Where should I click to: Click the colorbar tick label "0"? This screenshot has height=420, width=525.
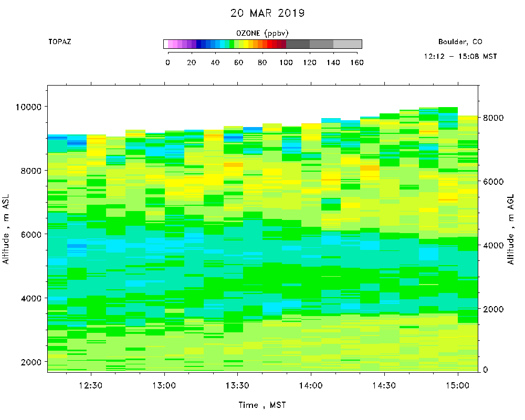[x=168, y=62]
